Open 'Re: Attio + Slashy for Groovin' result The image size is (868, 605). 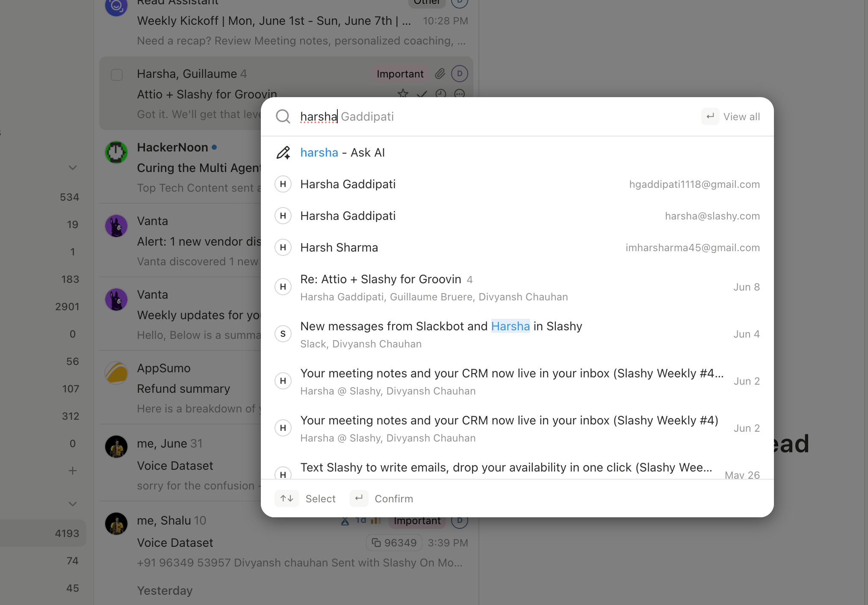pos(517,287)
